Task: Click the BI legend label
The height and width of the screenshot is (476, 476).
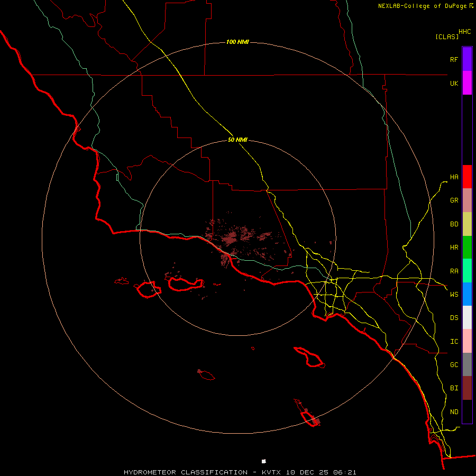Action: point(454,388)
